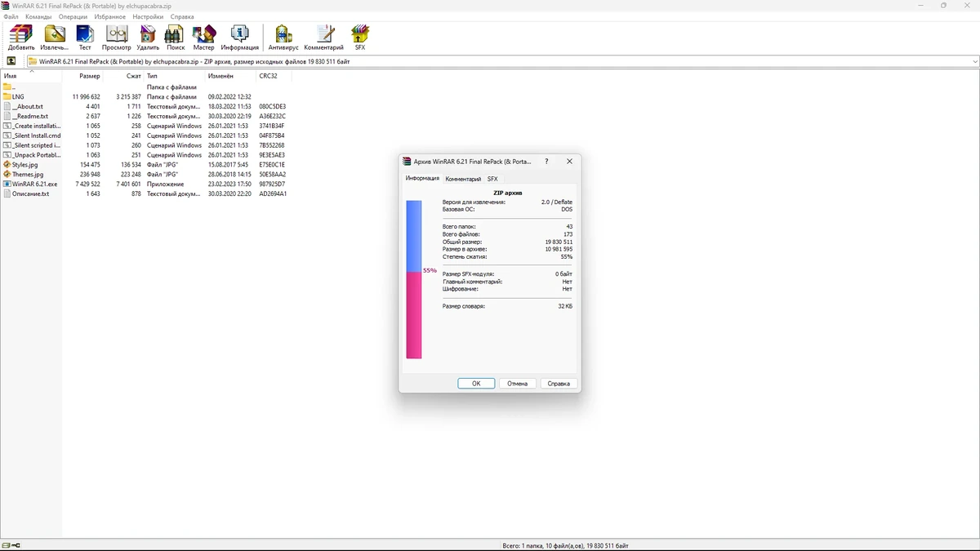The height and width of the screenshot is (551, 980).
Task: Open the Комментарий toolbar icon
Action: point(324,34)
